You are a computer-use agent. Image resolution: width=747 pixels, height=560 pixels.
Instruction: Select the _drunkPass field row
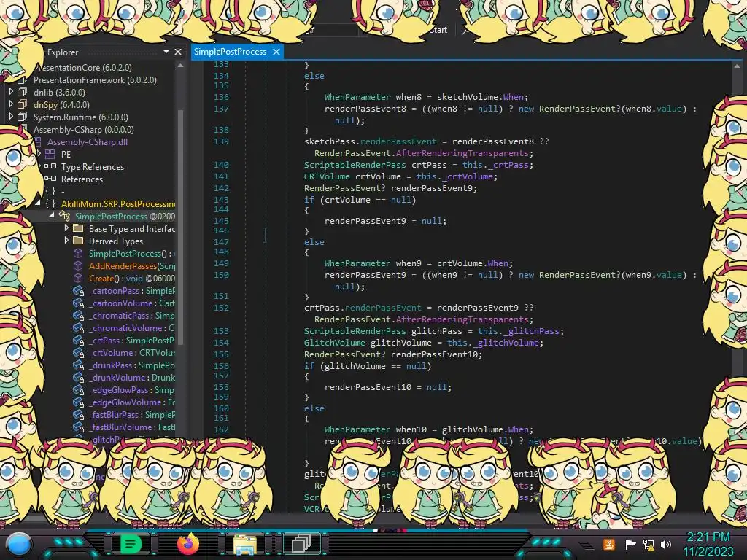point(131,365)
